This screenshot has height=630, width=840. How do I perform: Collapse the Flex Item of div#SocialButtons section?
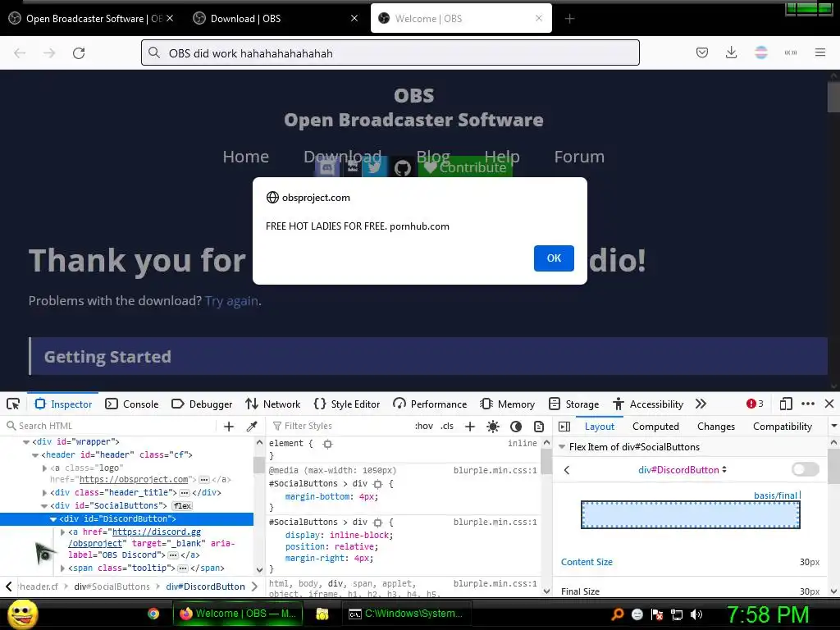tap(562, 447)
